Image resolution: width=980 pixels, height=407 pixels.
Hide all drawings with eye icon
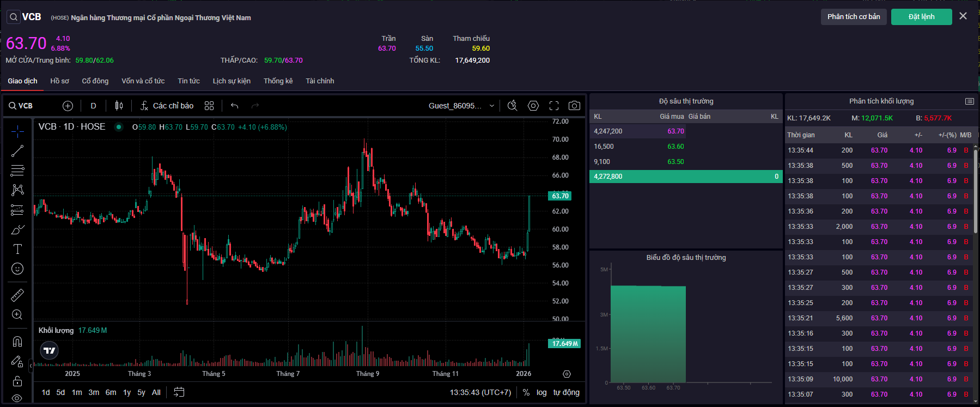pyautogui.click(x=17, y=398)
